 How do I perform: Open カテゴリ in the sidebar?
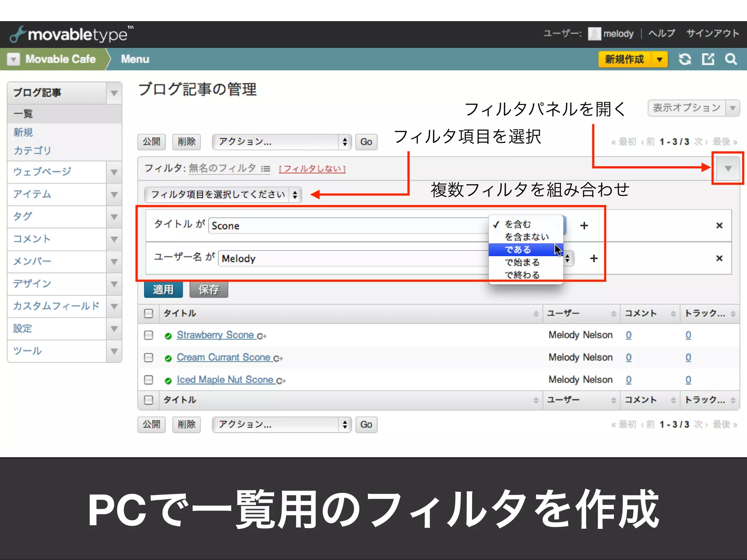coord(32,151)
